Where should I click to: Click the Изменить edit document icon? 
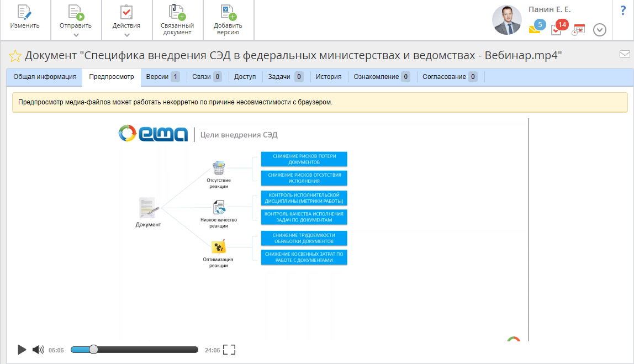[25, 13]
